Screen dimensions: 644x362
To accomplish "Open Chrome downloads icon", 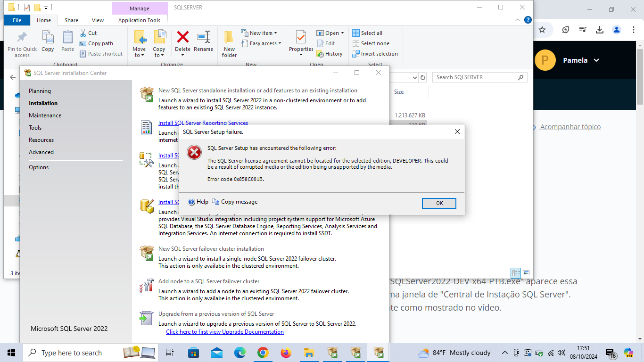I will [600, 30].
